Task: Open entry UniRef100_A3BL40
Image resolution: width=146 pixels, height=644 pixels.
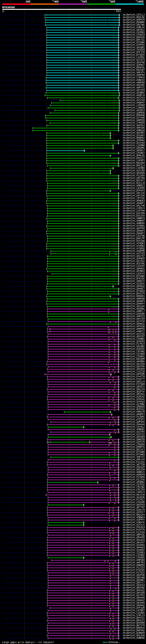Action: click(x=134, y=27)
